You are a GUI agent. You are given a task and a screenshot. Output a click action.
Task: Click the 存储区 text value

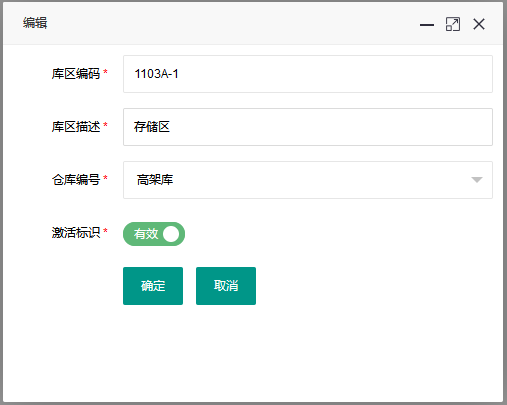coord(152,127)
